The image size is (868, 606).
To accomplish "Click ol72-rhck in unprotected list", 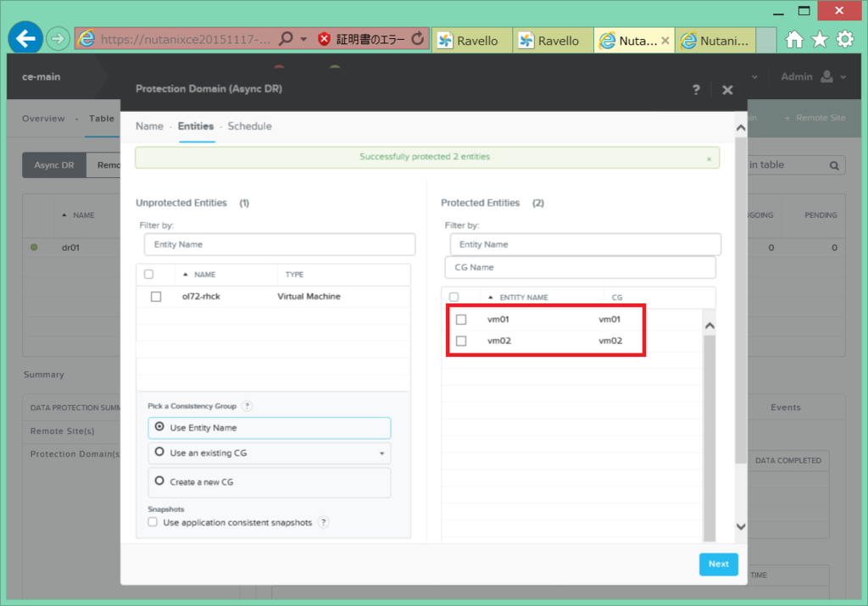I will pos(201,297).
